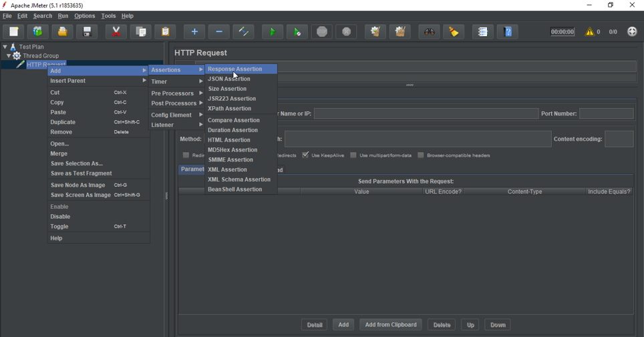Click the Paste clipboard toolbar icon
Image resolution: width=644 pixels, height=337 pixels.
pyautogui.click(x=166, y=31)
